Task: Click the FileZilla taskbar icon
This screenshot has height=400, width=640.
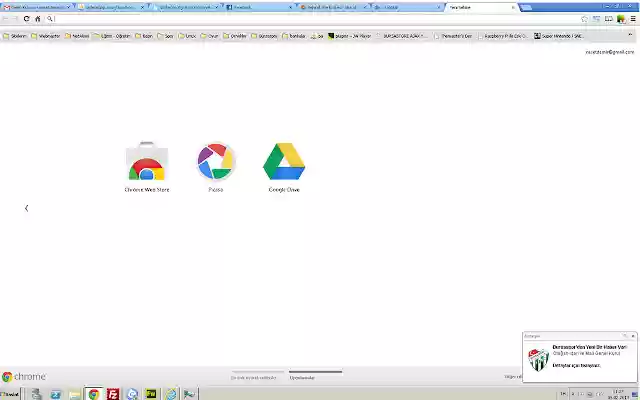Action: (113, 394)
